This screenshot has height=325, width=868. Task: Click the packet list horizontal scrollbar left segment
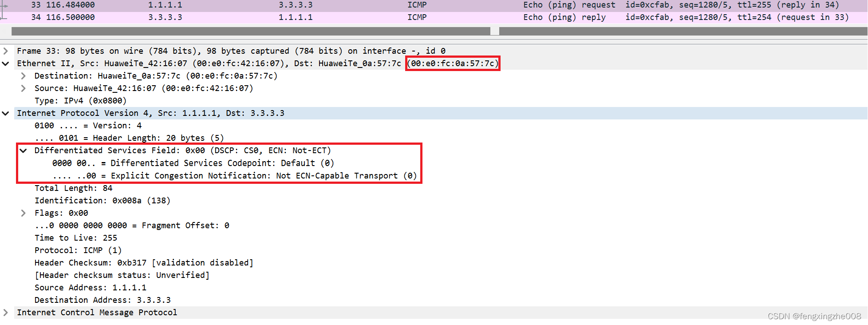click(251, 32)
